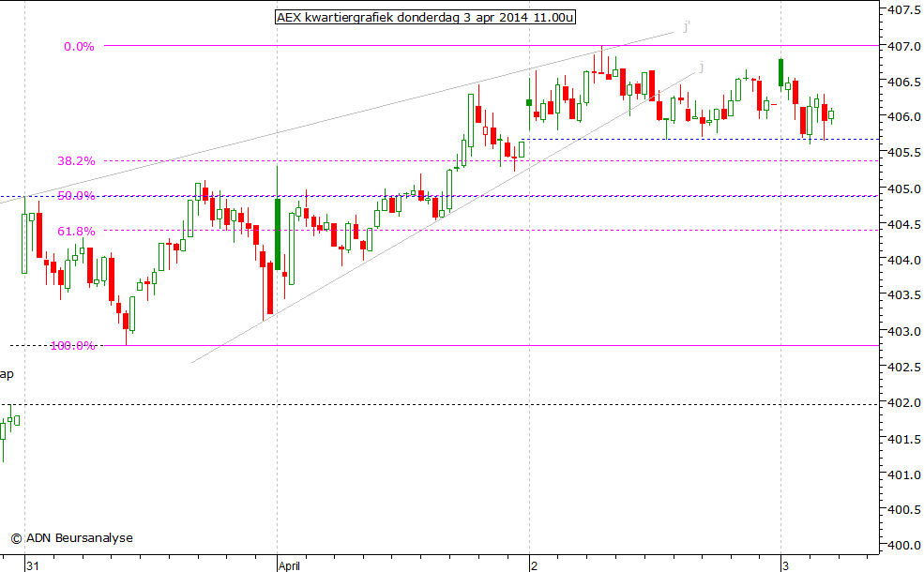
Task: Click the 401.0 price axis label
Action: (x=904, y=474)
